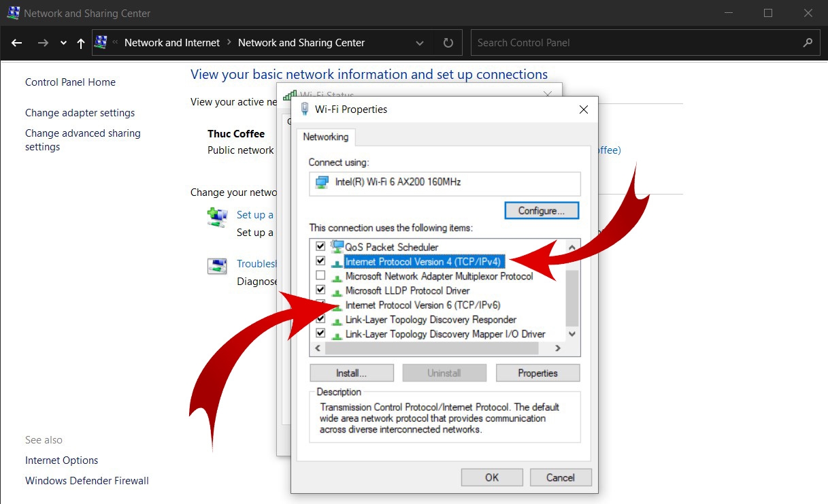
Task: Open Change adapter settings
Action: pyautogui.click(x=80, y=113)
